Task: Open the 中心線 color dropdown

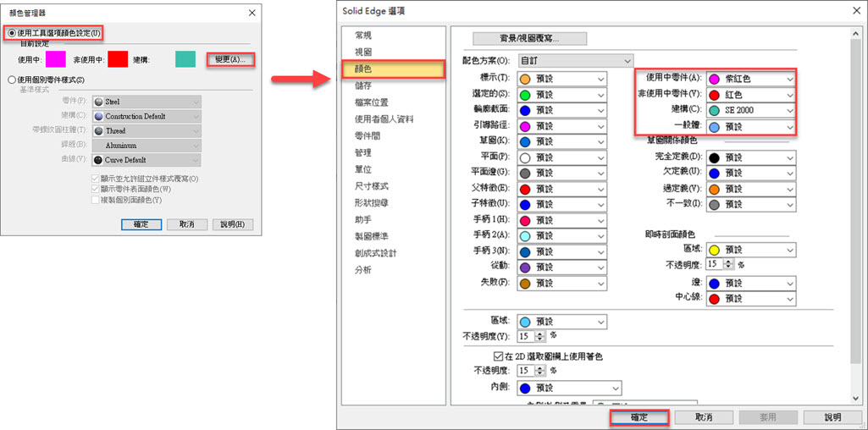Action: pyautogui.click(x=751, y=298)
